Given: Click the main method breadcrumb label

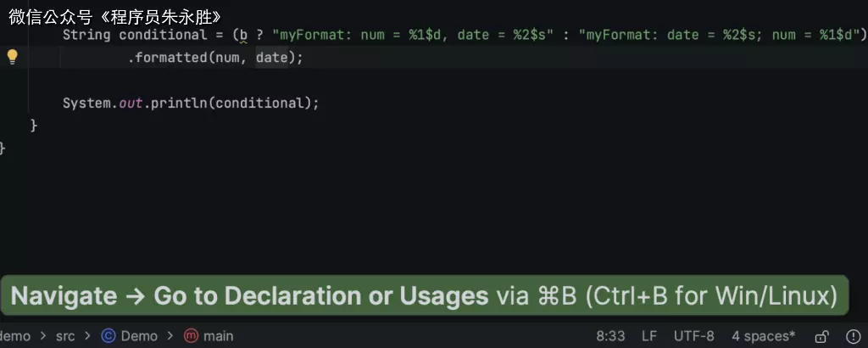Looking at the screenshot, I should point(219,336).
